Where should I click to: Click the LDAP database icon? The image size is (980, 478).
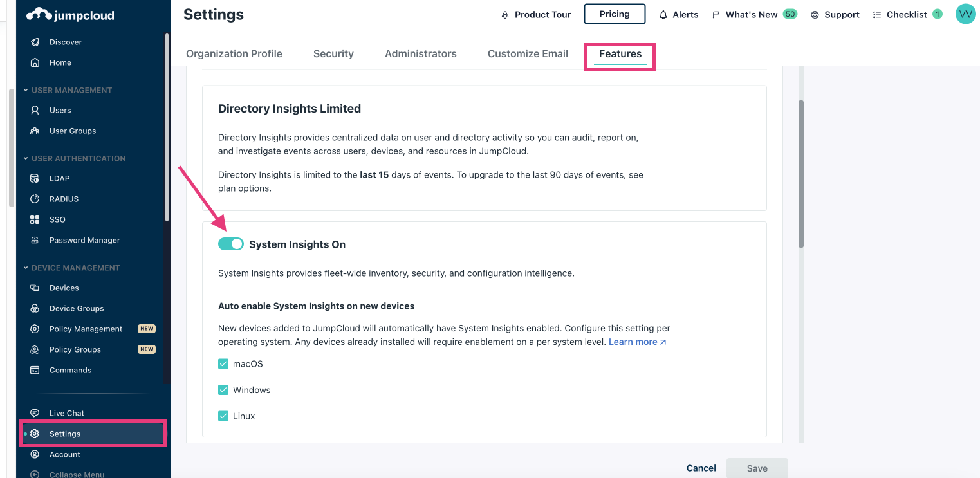(35, 178)
